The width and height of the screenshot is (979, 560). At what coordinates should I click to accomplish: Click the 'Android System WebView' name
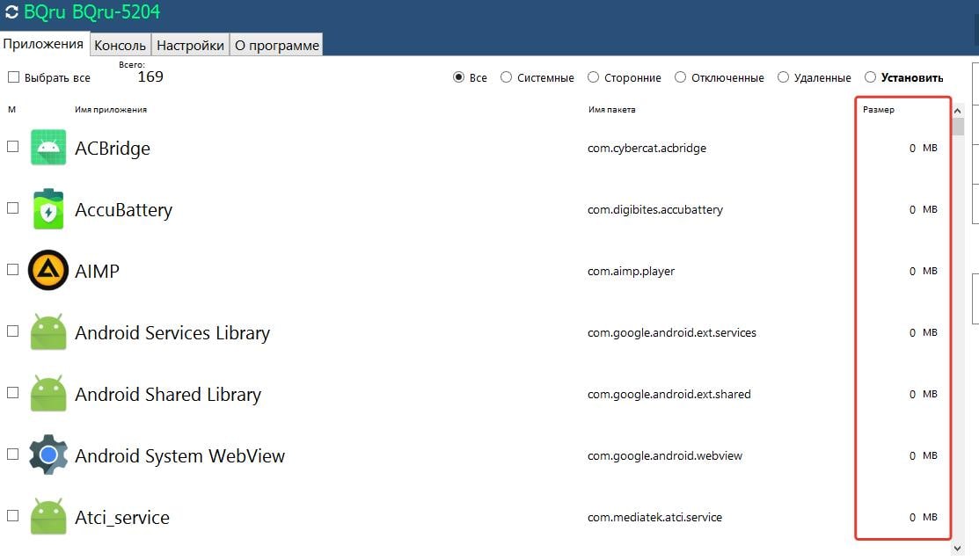(179, 455)
